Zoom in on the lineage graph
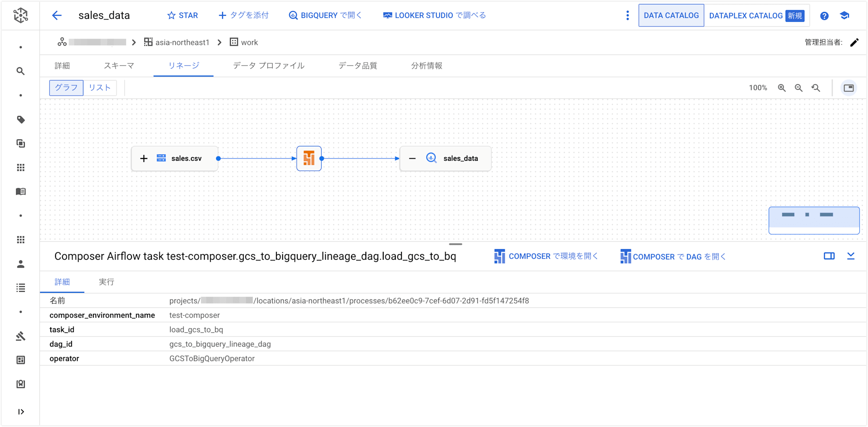 tap(782, 88)
